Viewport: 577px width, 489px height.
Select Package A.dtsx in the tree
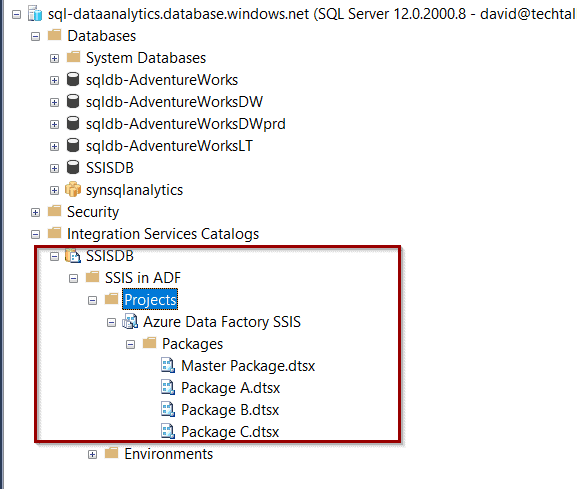230,388
